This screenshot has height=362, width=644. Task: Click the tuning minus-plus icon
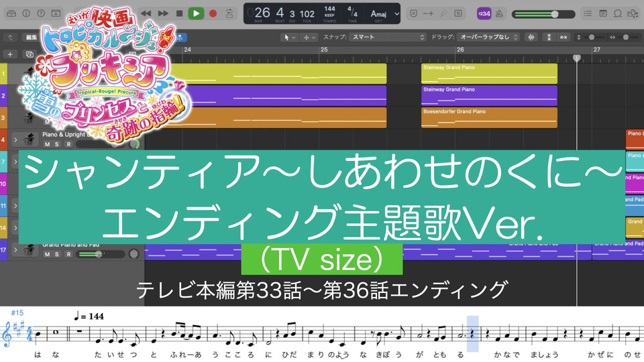pos(428,13)
